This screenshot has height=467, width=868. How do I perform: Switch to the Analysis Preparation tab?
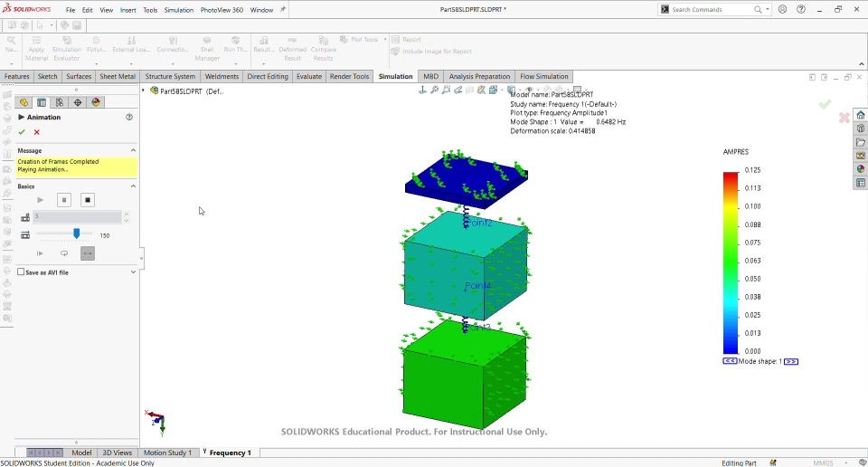[x=479, y=76]
